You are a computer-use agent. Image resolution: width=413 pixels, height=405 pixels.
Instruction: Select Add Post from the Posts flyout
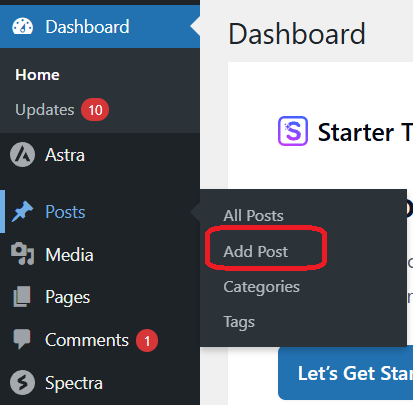256,251
